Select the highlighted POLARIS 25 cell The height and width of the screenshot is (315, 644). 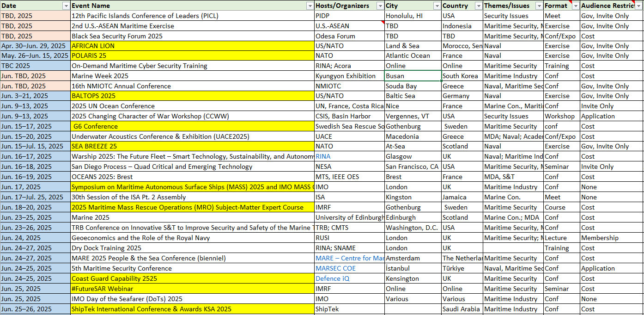[192, 56]
